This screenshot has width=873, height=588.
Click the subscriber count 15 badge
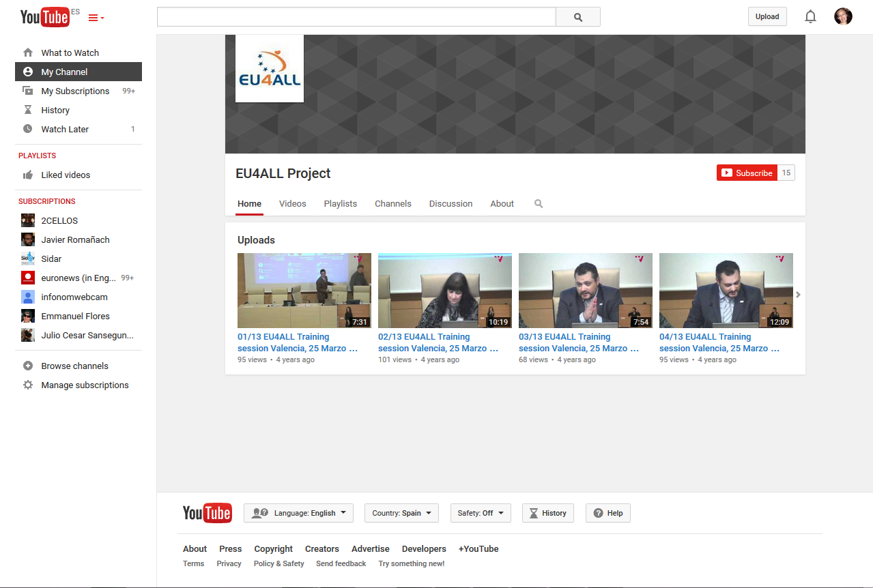(x=786, y=173)
